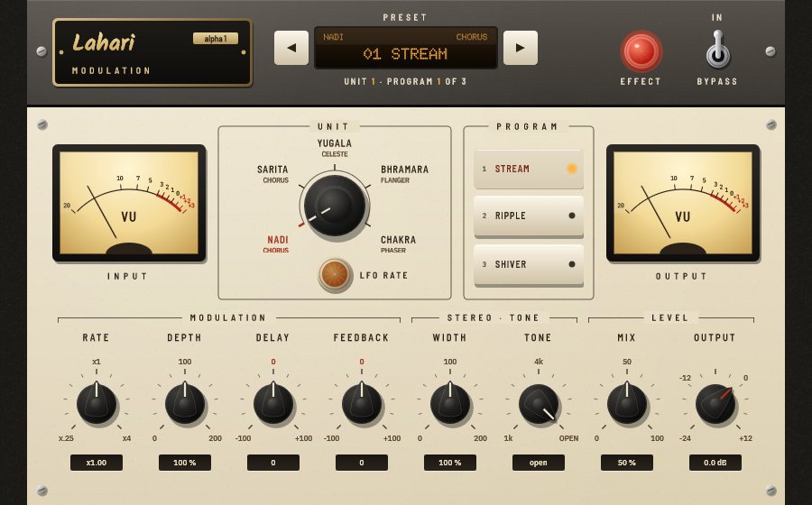Click the rate value field x1.00
This screenshot has width=812, height=505.
[x=97, y=463]
